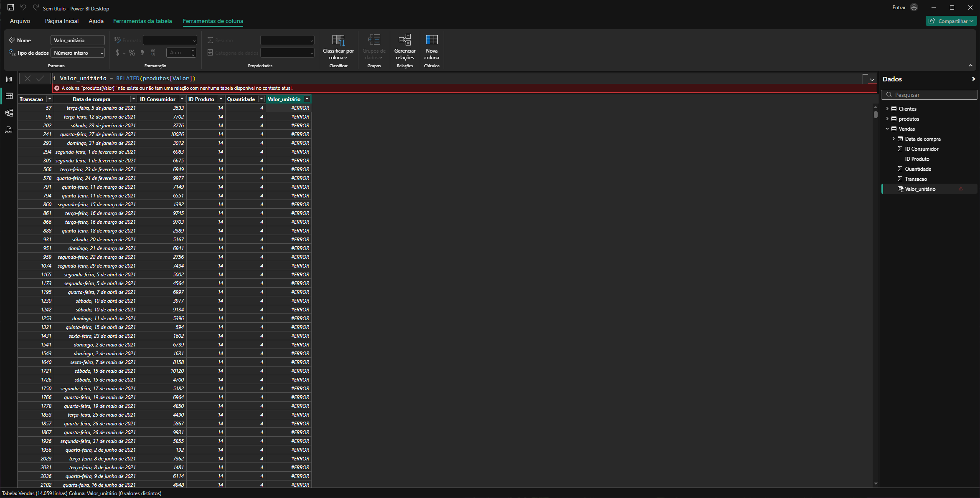Open the Formato dropdown
The width and height of the screenshot is (980, 498).
pyautogui.click(x=170, y=40)
